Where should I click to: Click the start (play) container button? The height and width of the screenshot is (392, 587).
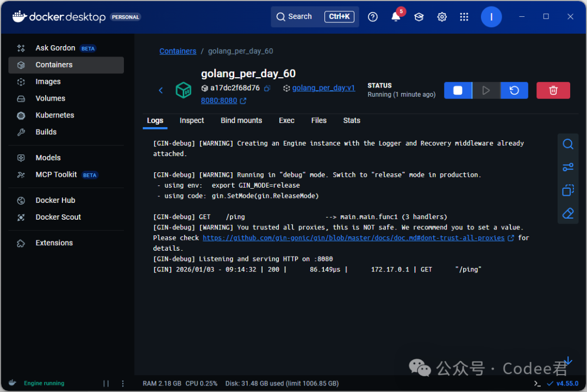486,90
